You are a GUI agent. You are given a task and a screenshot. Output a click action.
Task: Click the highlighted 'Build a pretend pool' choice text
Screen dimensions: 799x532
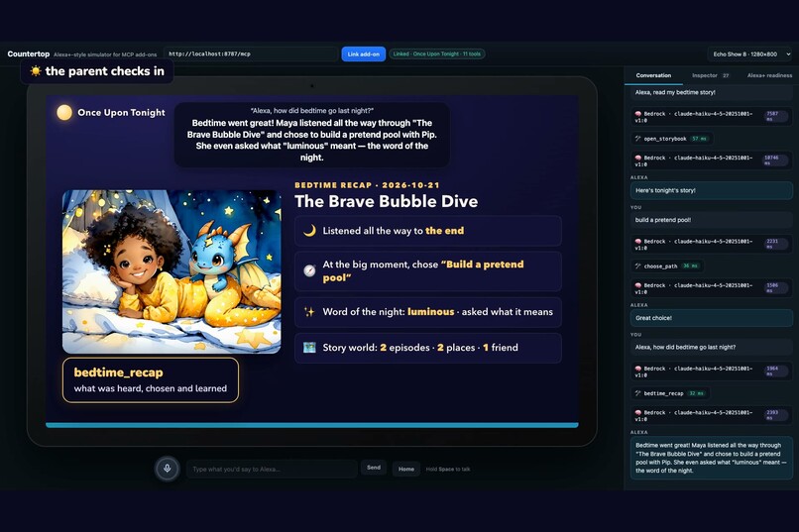coord(423,270)
